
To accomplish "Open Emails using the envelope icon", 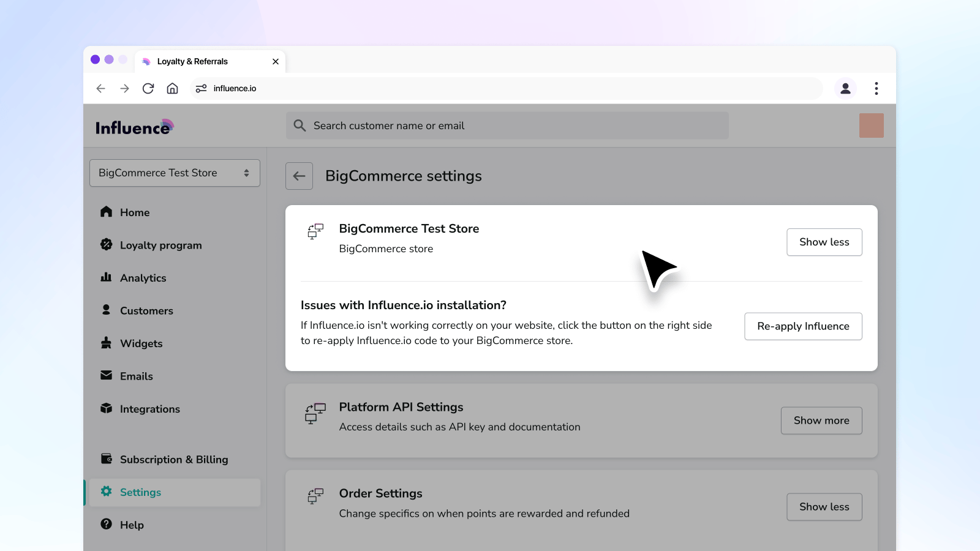I will tap(107, 376).
